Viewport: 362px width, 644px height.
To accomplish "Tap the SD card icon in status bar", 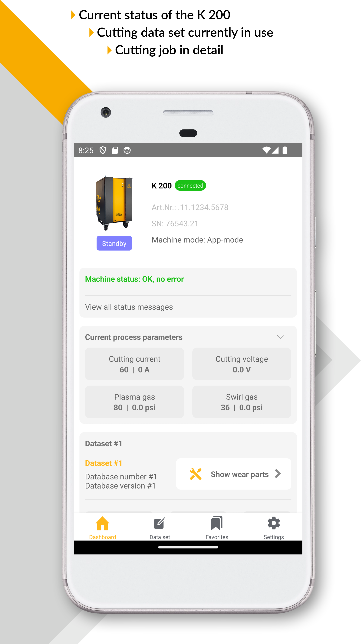I will [115, 150].
